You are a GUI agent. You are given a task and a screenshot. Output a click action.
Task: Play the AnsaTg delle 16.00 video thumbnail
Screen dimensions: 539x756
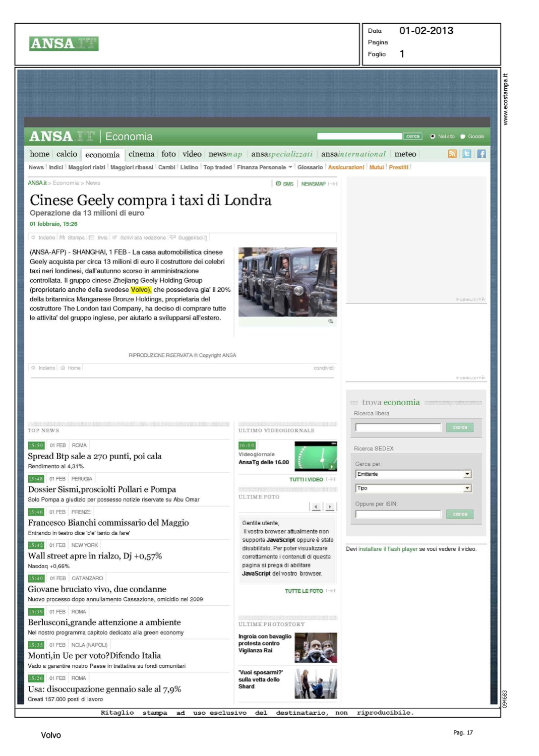coord(316,457)
